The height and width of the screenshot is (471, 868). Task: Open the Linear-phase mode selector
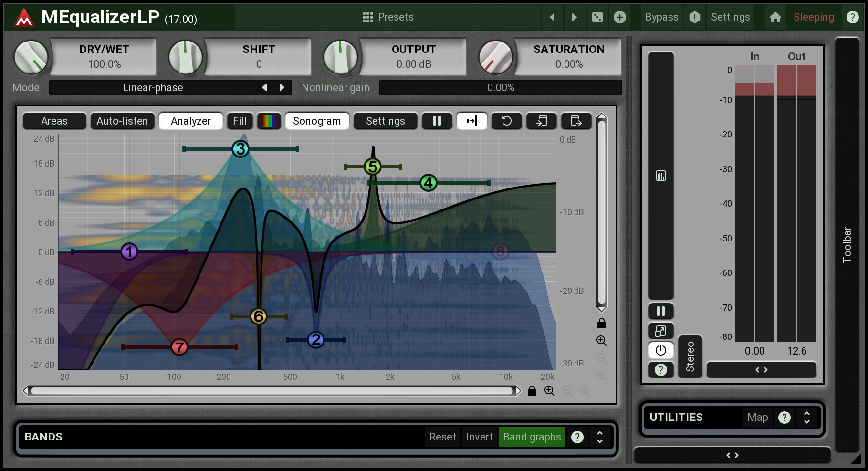tap(153, 88)
